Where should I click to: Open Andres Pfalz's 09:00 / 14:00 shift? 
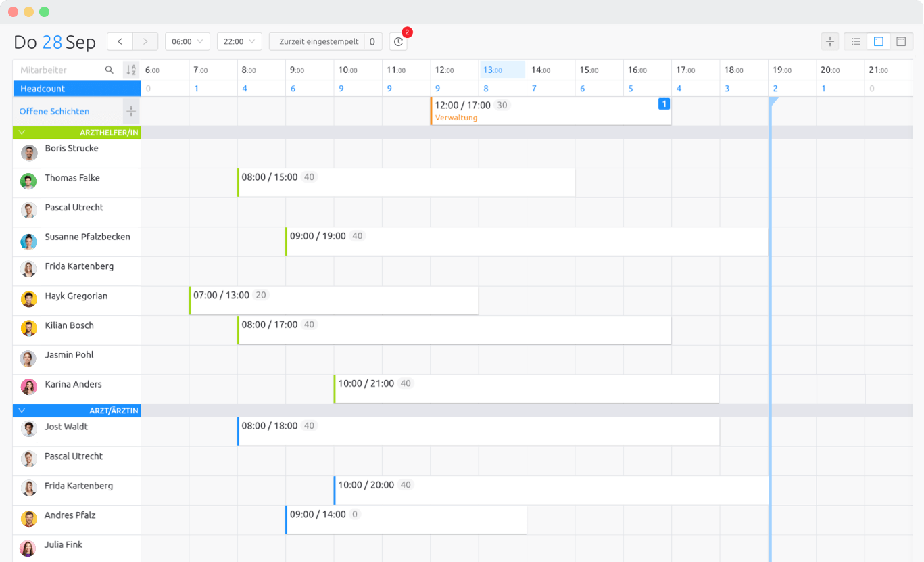point(406,520)
